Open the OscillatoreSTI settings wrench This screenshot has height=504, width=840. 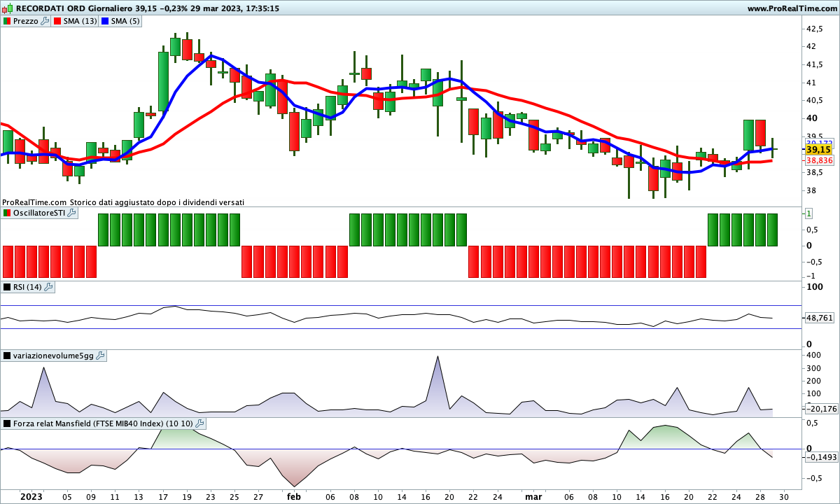[71, 213]
